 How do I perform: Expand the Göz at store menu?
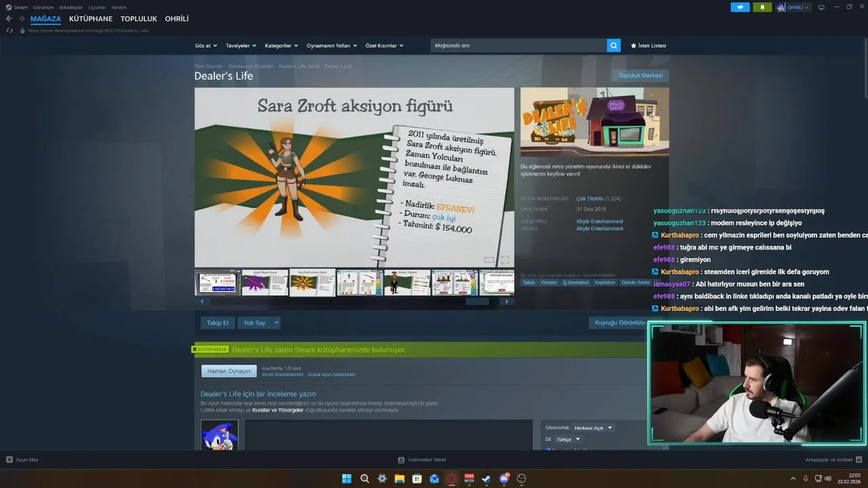tap(205, 45)
